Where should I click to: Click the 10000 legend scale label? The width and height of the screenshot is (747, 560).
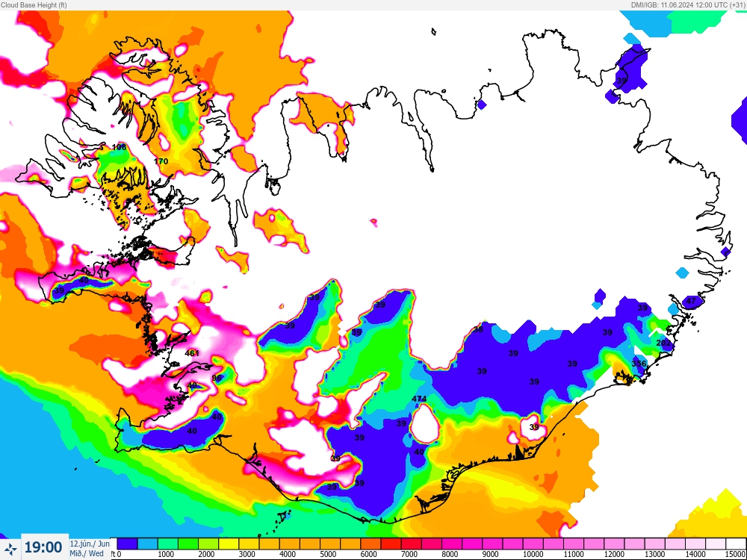[533, 554]
